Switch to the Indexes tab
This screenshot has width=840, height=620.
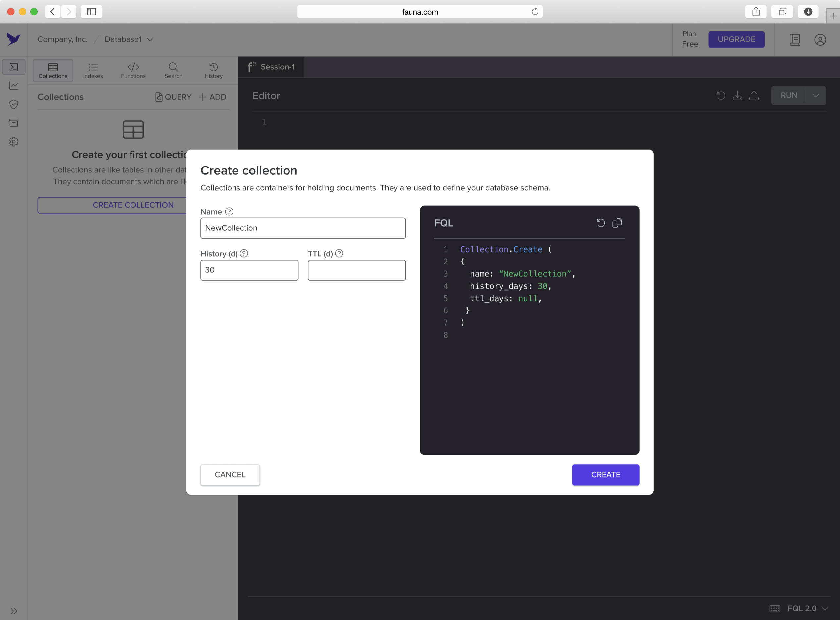[x=93, y=71]
